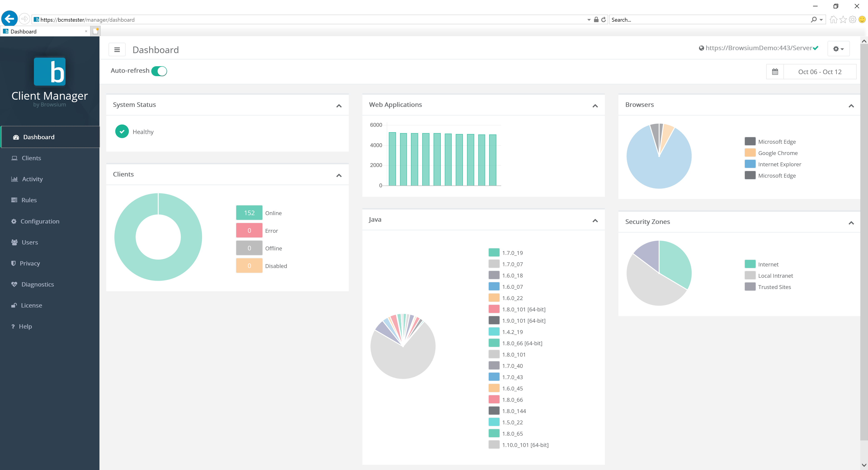Screen dimensions: 868x470
Task: Click the Google Chrome legend color swatch
Action: (x=750, y=153)
